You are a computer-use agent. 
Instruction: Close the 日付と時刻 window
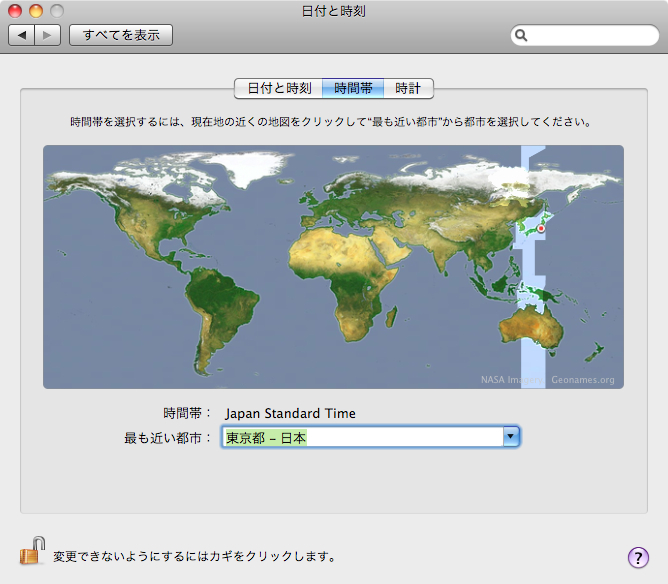coord(15,11)
